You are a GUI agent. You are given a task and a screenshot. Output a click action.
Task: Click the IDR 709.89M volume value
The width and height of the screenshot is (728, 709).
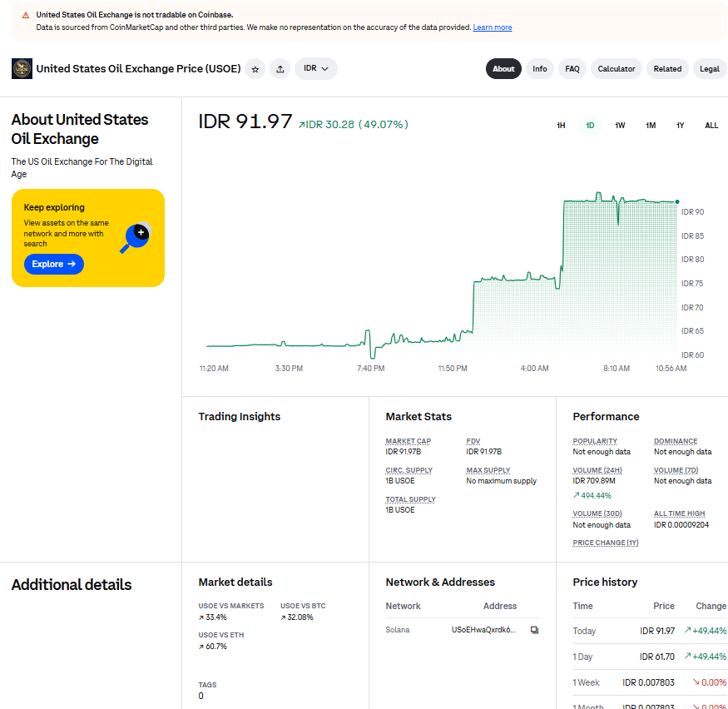click(x=594, y=481)
